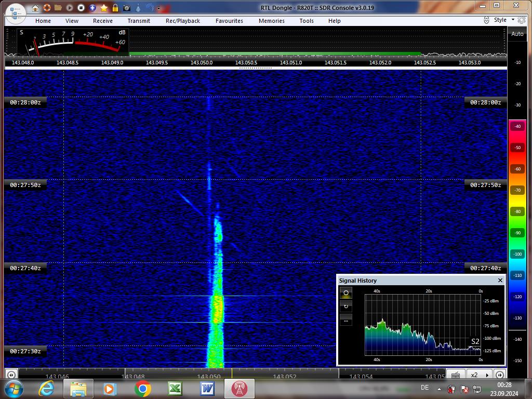Viewport: 532px width, 399px height.
Task: Open the round application menu button
Action: pyautogui.click(x=16, y=14)
